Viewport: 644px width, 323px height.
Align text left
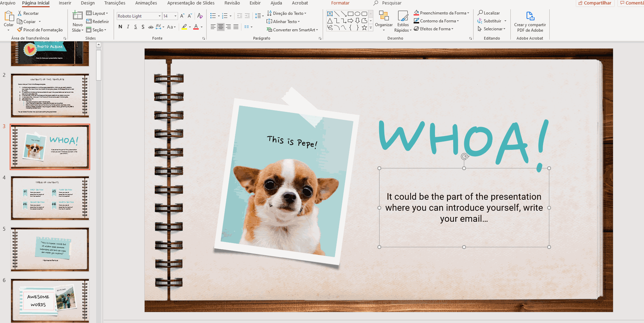tap(213, 27)
